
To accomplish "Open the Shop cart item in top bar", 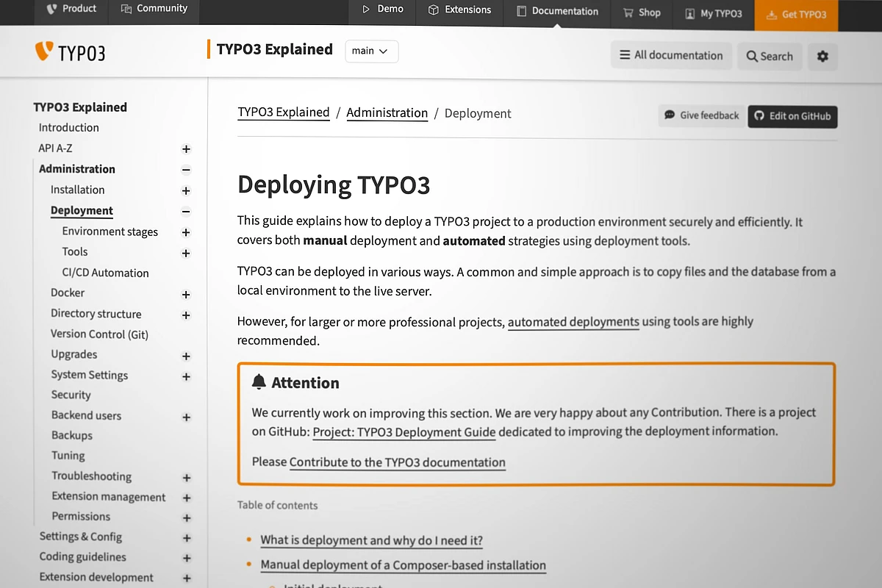I will 642,12.
